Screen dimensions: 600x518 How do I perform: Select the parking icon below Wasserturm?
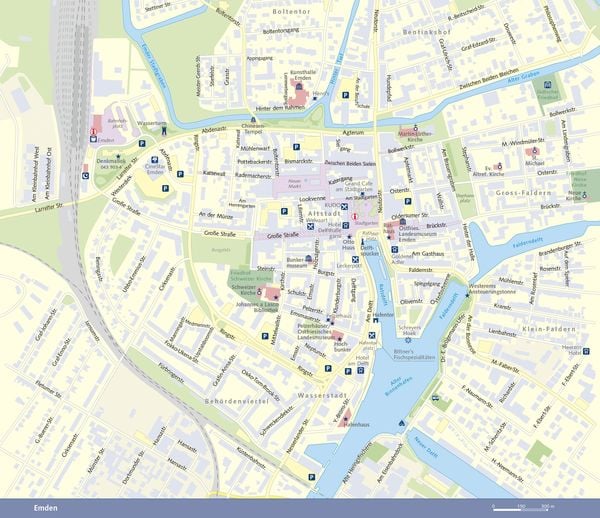click(142, 144)
